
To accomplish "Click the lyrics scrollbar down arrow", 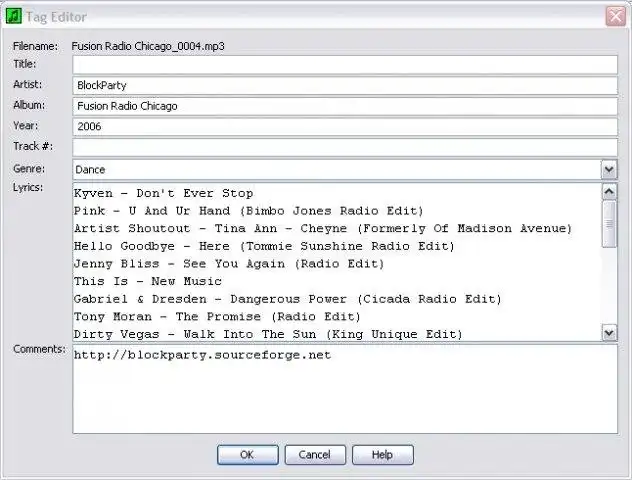I will [x=609, y=333].
